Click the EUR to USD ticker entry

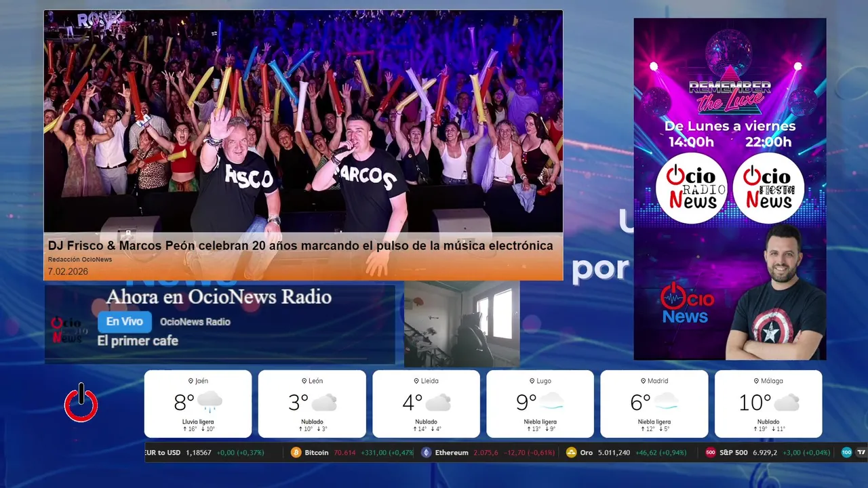click(204, 453)
